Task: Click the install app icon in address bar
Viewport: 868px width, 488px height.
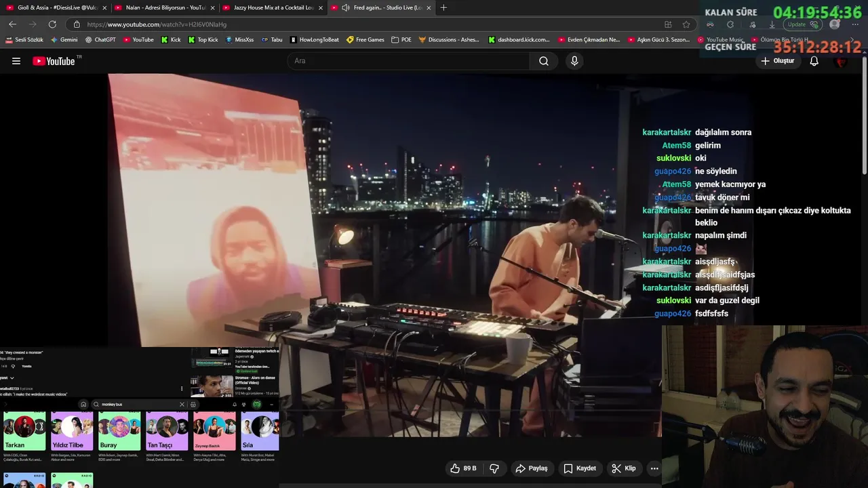Action: point(668,24)
